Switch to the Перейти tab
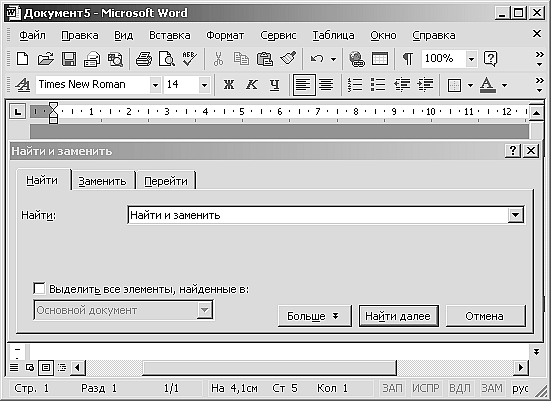This screenshot has height=401, width=551. (166, 181)
